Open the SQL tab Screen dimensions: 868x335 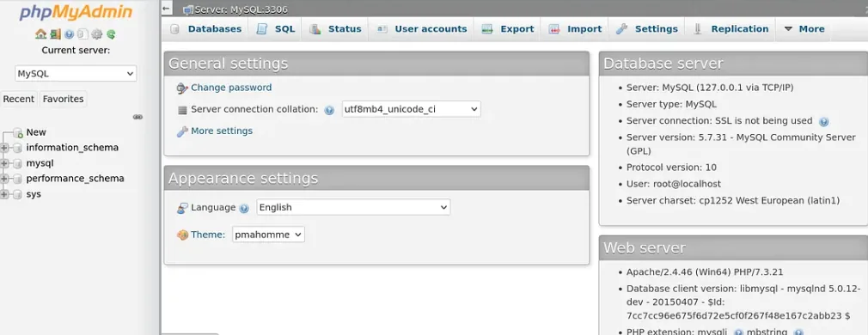[x=276, y=29]
